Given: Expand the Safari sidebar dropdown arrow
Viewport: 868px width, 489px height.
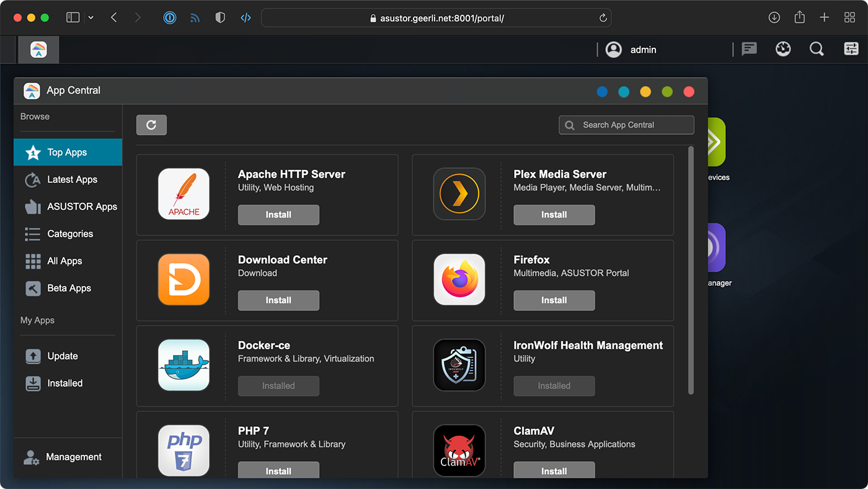Looking at the screenshot, I should (91, 18).
